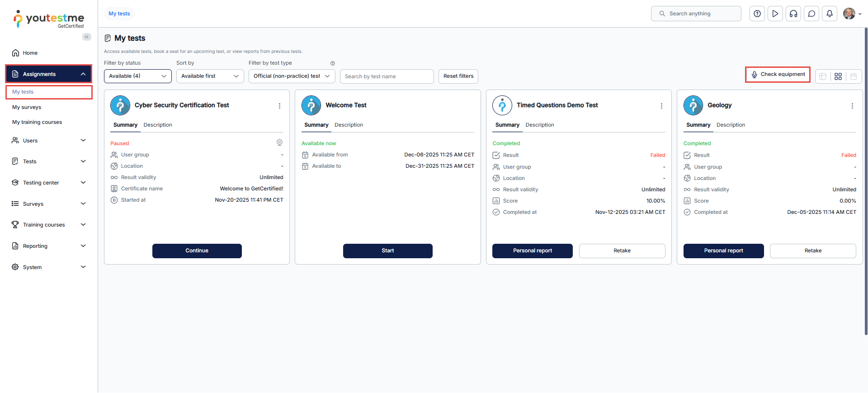Viewport: 868px width, 393px height.
Task: Open the video tutorials play icon
Action: click(x=775, y=14)
